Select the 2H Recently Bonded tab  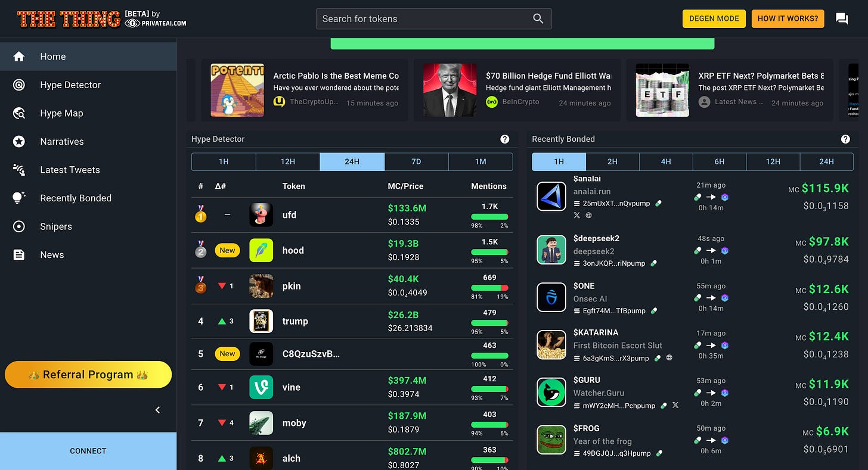tap(612, 161)
